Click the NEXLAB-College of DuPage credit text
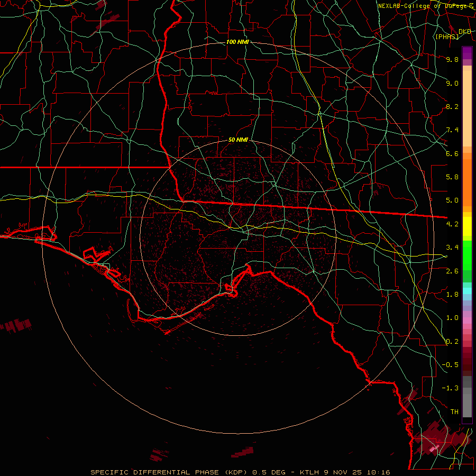 point(426,6)
